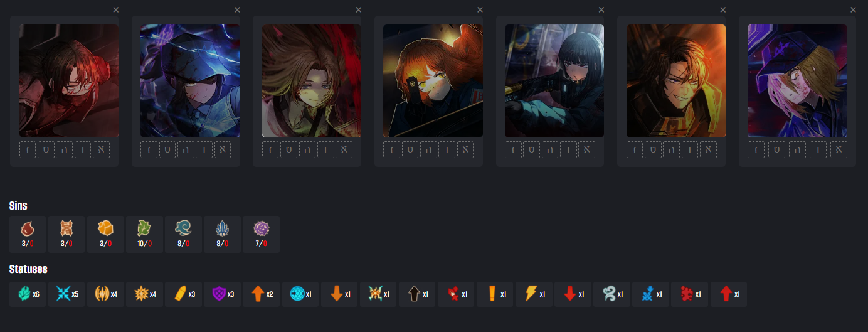Choose the blue crystal Pride sin icon

(222, 234)
